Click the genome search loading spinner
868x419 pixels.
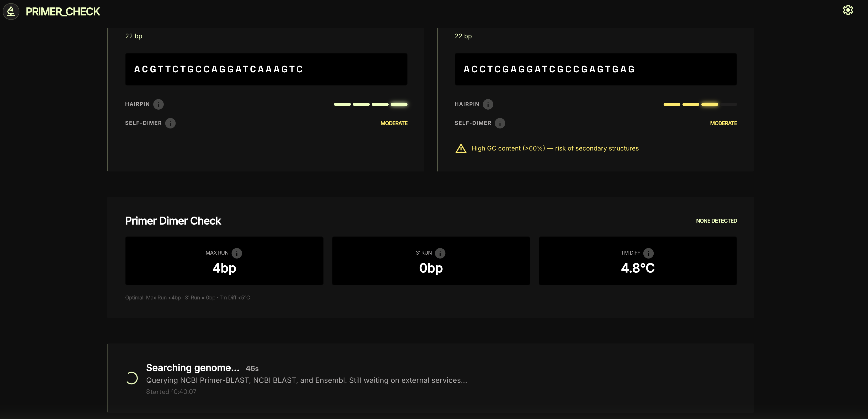tap(132, 378)
